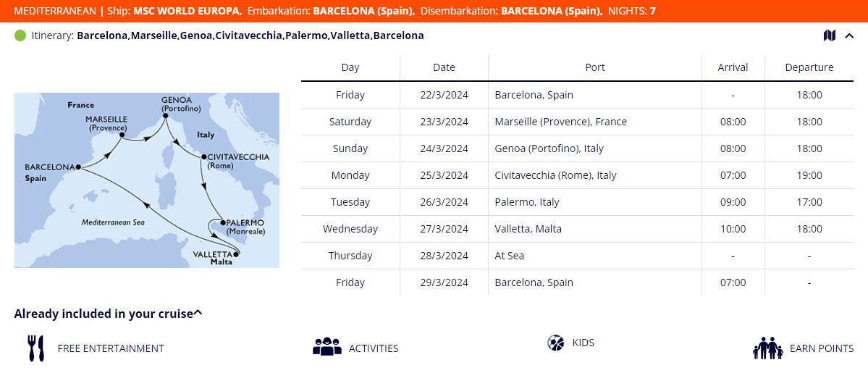Collapse the 'Already included in your cruise' section
868x373 pixels.
[198, 314]
